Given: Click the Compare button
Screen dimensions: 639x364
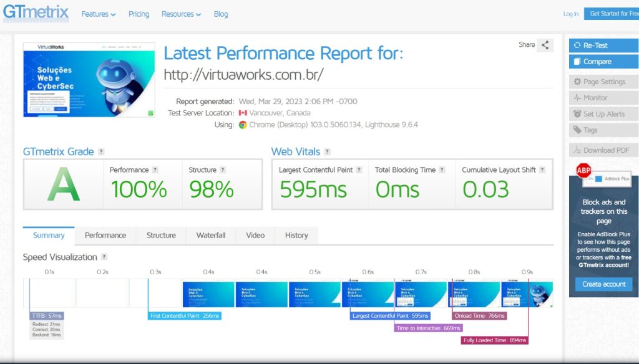Looking at the screenshot, I should (603, 62).
